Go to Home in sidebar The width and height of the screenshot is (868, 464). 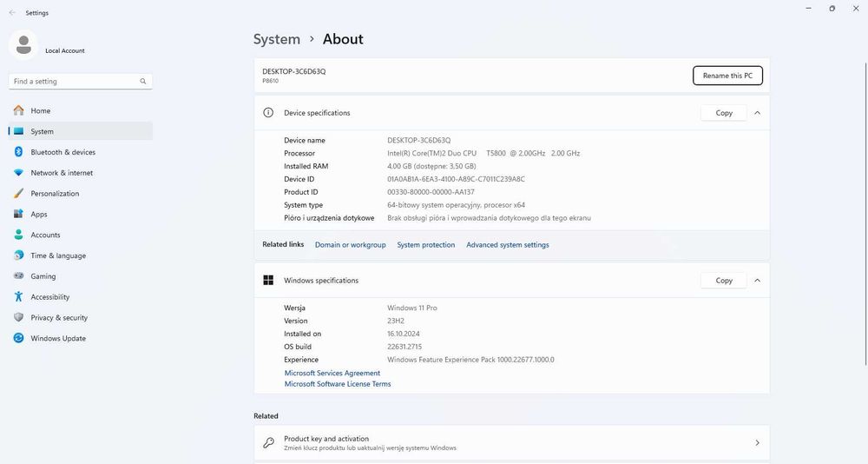point(40,110)
